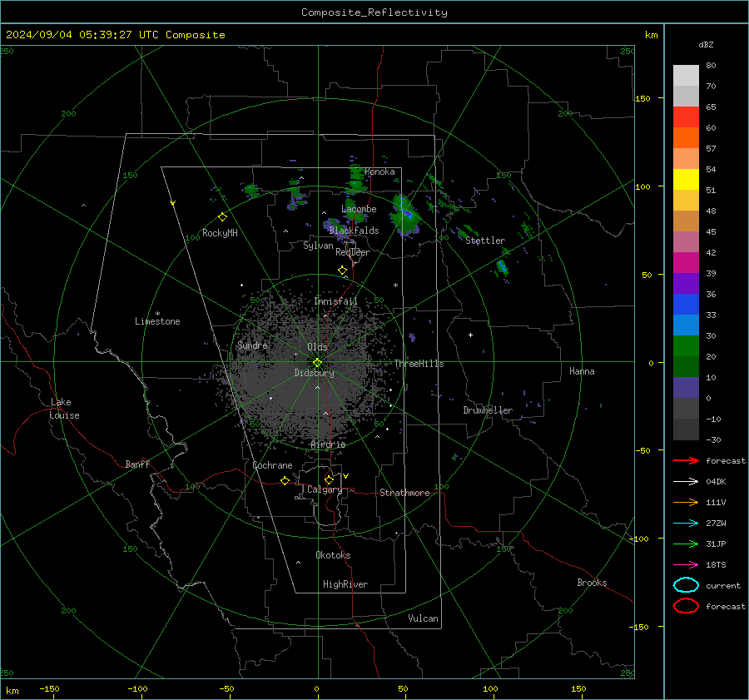The image size is (749, 700).
Task: Click the RockyMH label
Action: (x=220, y=233)
